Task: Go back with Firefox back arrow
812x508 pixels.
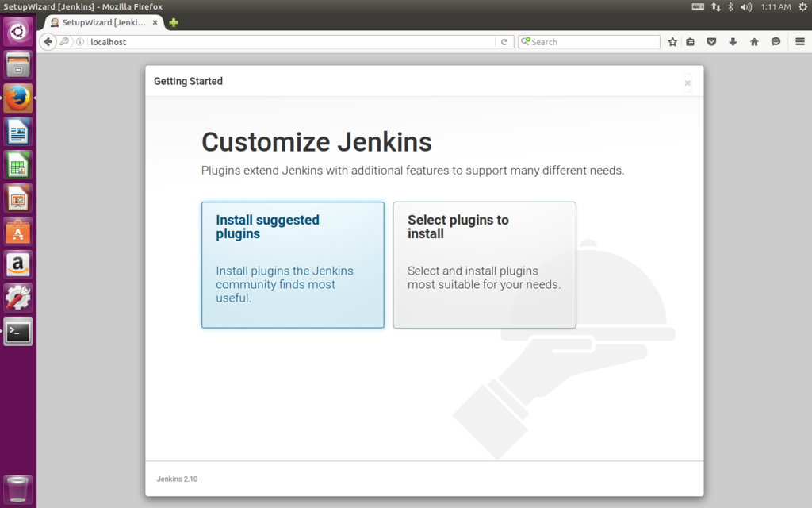Action: point(48,42)
